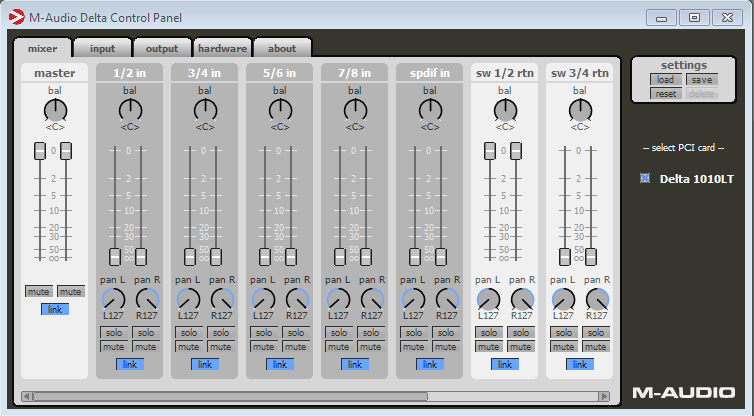Click the master right fader handle
Image resolution: width=754 pixels, height=416 pixels.
[66, 151]
